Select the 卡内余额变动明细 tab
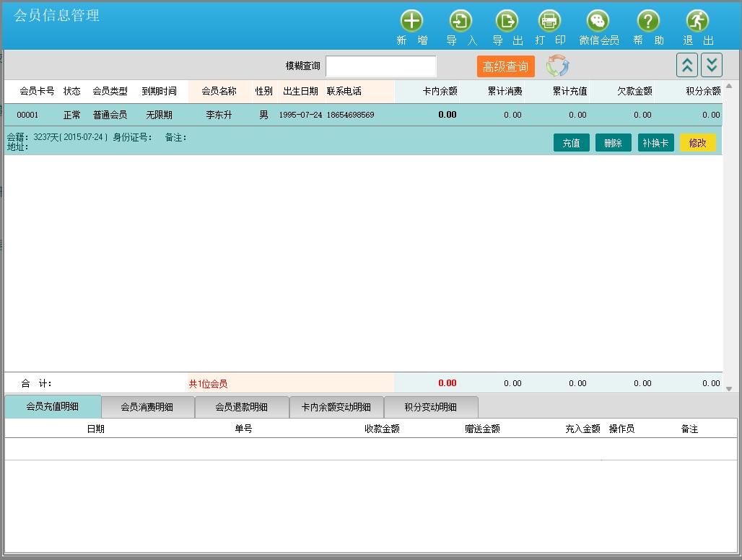742x560 pixels. tap(336, 407)
